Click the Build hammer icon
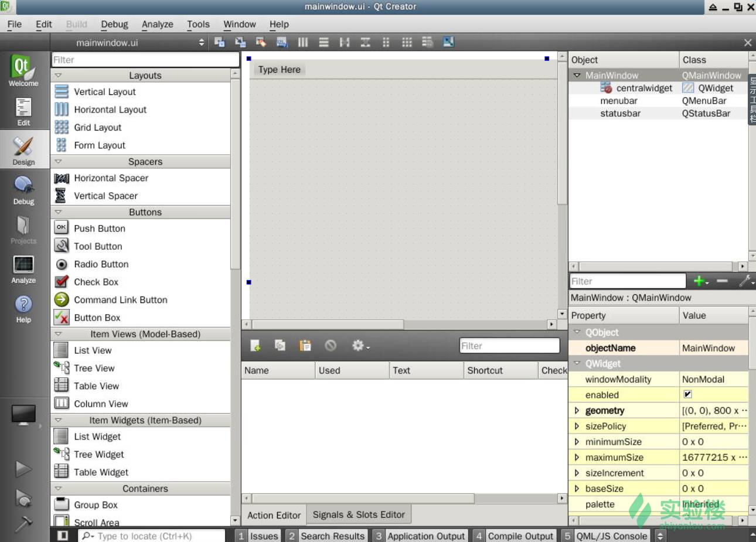 click(x=23, y=523)
